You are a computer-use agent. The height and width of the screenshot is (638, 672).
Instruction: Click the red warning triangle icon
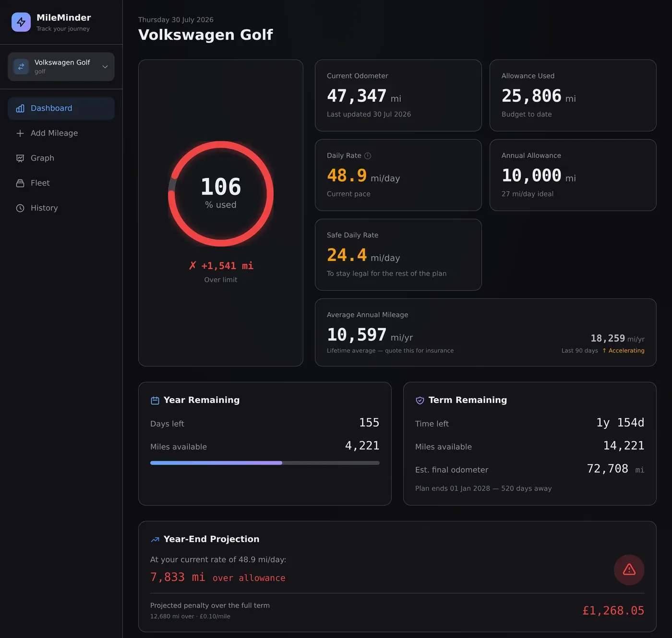(629, 570)
